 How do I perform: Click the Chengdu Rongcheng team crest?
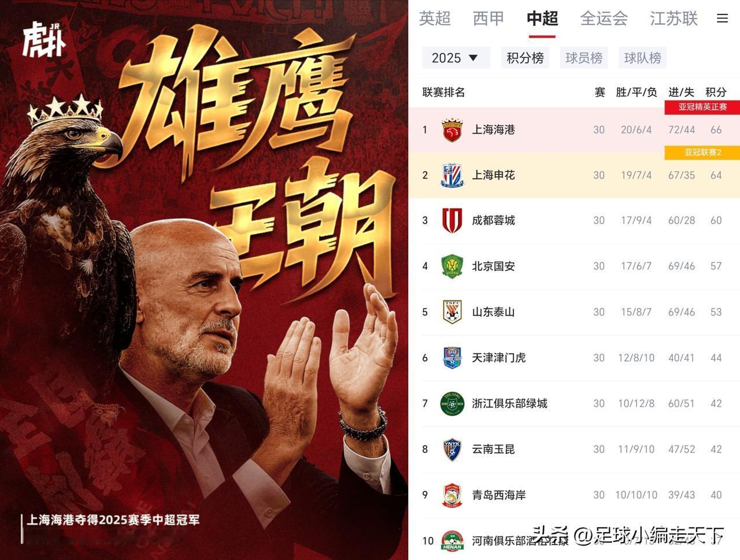(452, 220)
